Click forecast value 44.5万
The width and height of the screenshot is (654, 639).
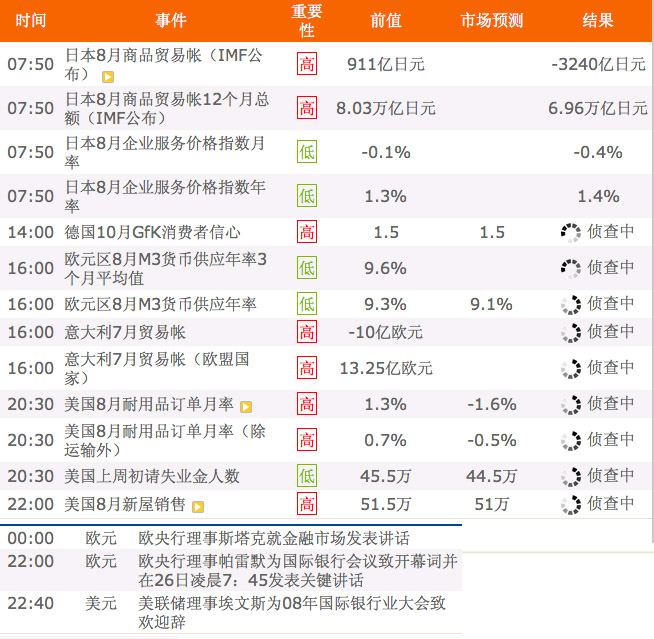pyautogui.click(x=492, y=476)
